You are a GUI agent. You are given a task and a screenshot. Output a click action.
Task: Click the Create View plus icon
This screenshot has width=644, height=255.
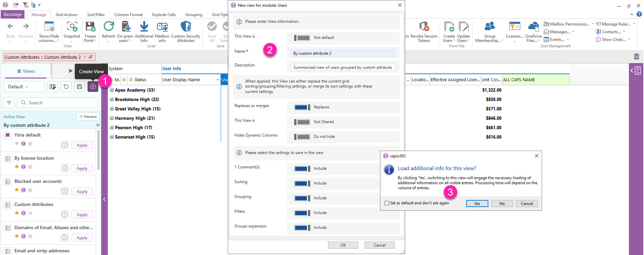[x=93, y=87]
